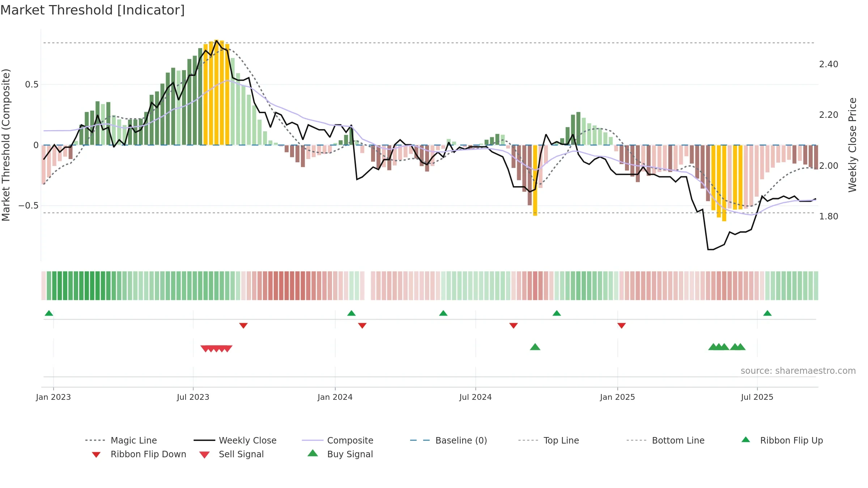Toggle the Baseline (0) legend entry
The width and height of the screenshot is (868, 488).
click(448, 440)
